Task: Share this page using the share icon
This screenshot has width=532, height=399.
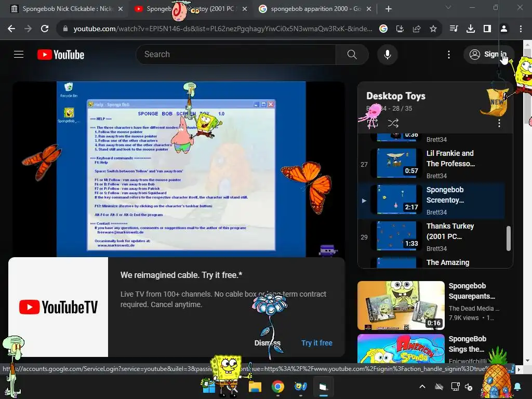Action: coord(417,29)
